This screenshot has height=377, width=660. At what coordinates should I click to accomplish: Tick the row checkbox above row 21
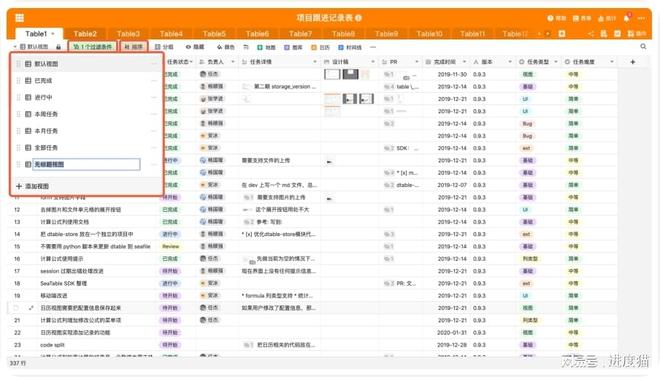[x=16, y=308]
